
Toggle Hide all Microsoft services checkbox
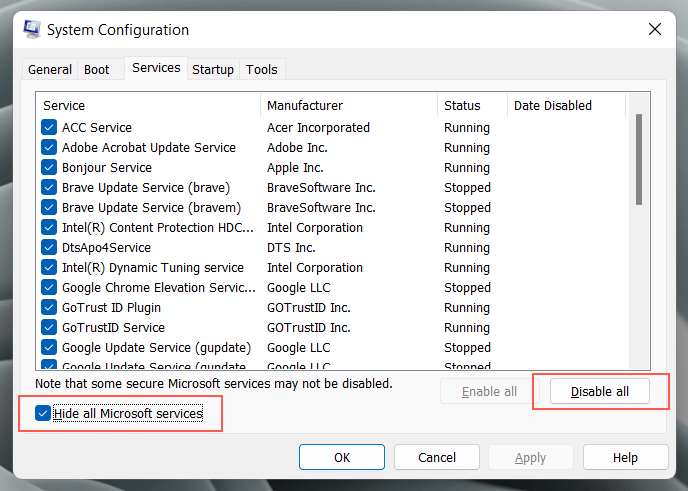point(43,413)
